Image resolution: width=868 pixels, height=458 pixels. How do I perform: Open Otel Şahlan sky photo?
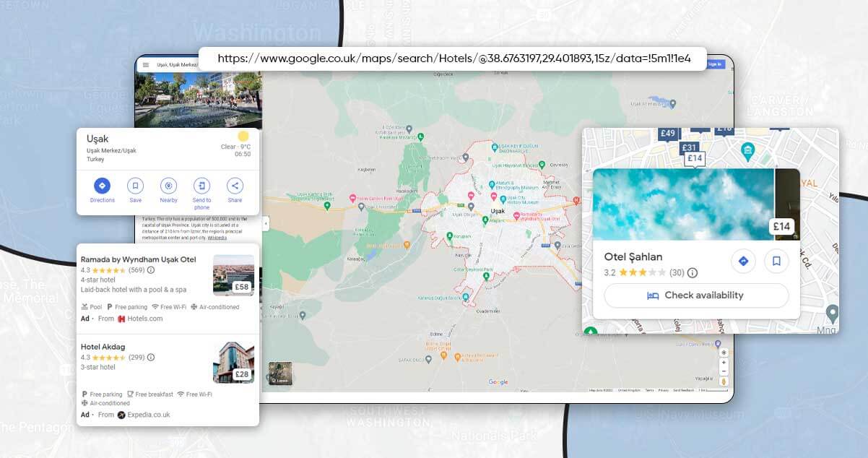pyautogui.click(x=683, y=204)
